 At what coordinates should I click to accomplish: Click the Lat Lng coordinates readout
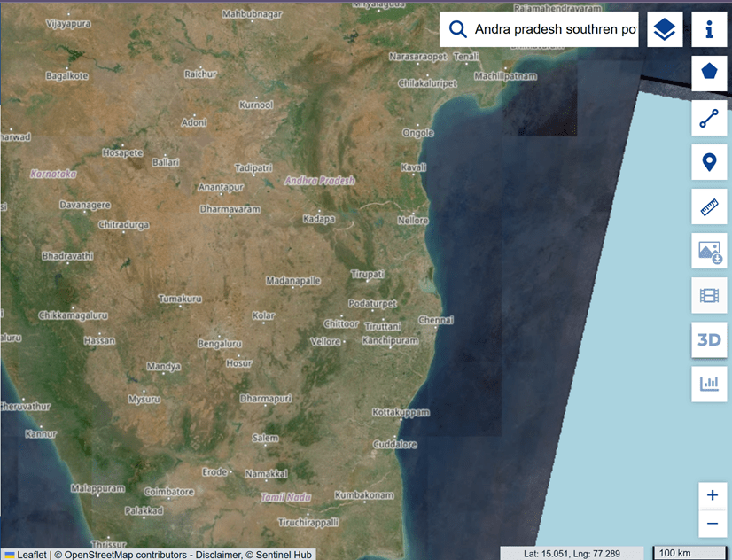(572, 554)
